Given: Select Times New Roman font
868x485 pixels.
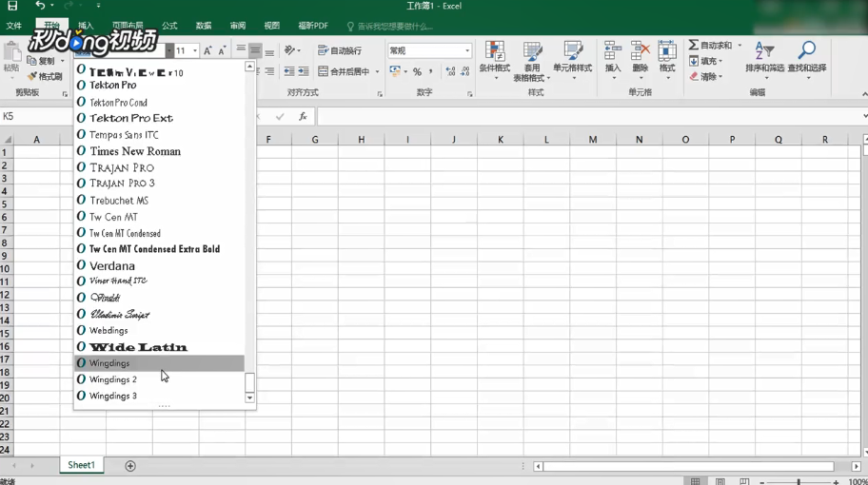Looking at the screenshot, I should coord(160,151).
